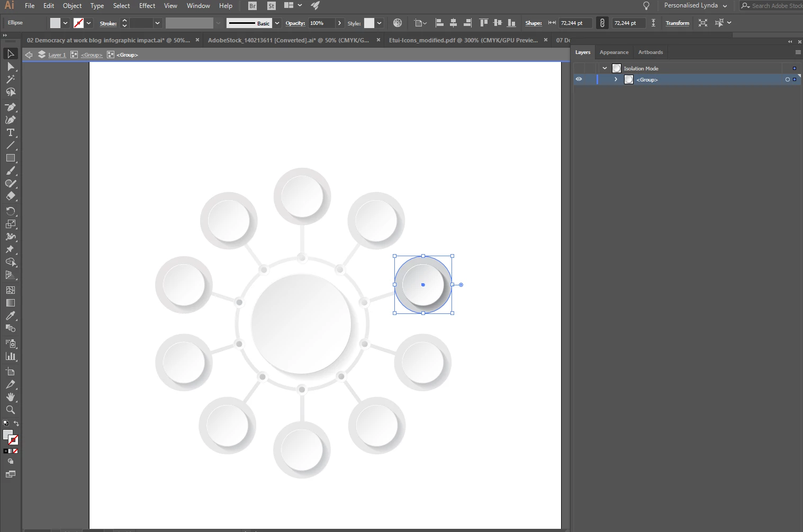Click the Transform link in control bar
This screenshot has width=803, height=532.
pos(677,23)
